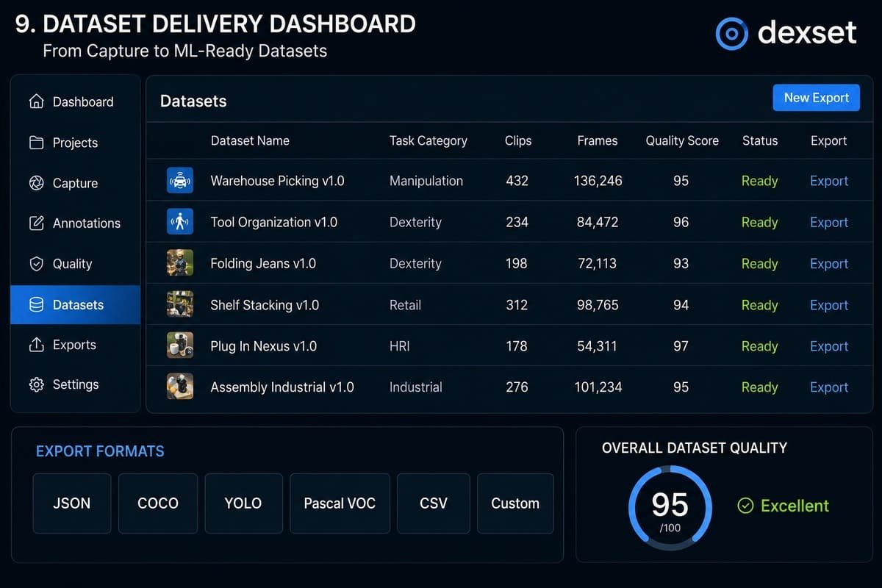The width and height of the screenshot is (882, 588).
Task: Click the dexset logo icon
Action: [x=731, y=34]
